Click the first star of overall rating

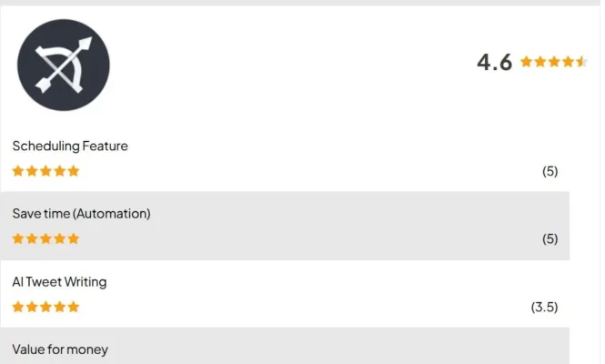(526, 62)
